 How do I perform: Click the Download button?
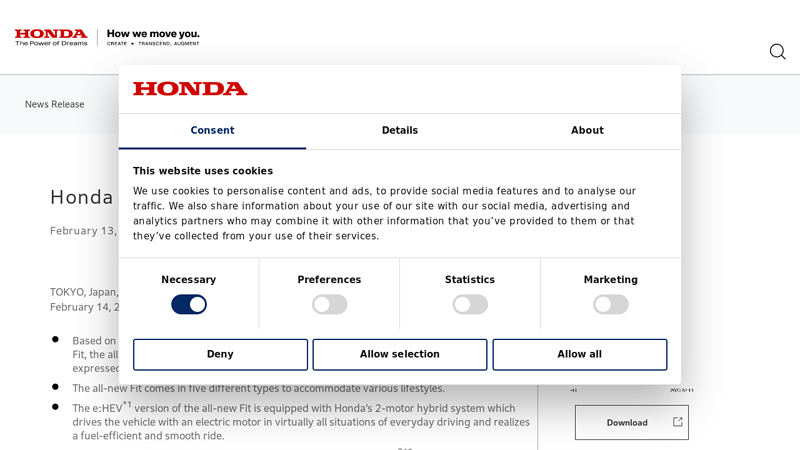632,422
